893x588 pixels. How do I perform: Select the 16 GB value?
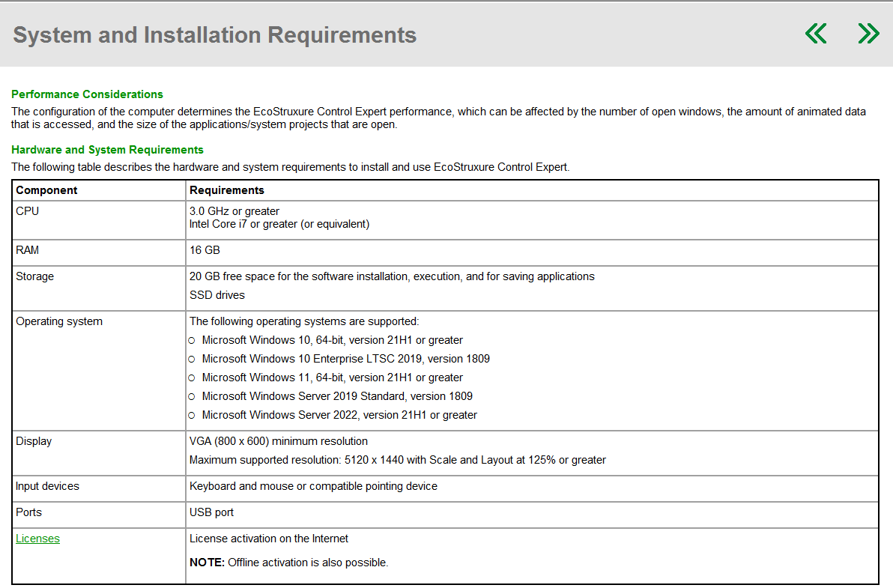205,250
